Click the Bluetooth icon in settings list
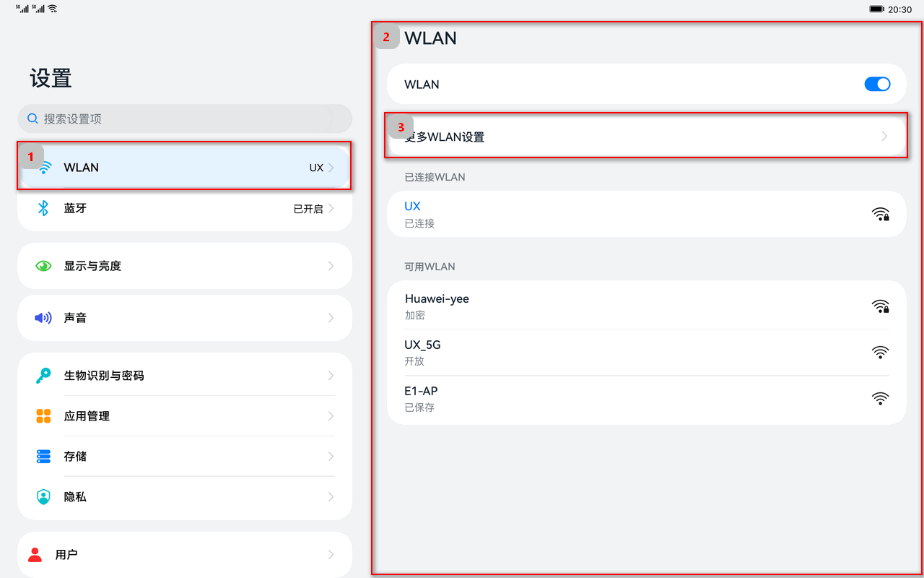Screen dimensions: 924x578 click(43, 208)
